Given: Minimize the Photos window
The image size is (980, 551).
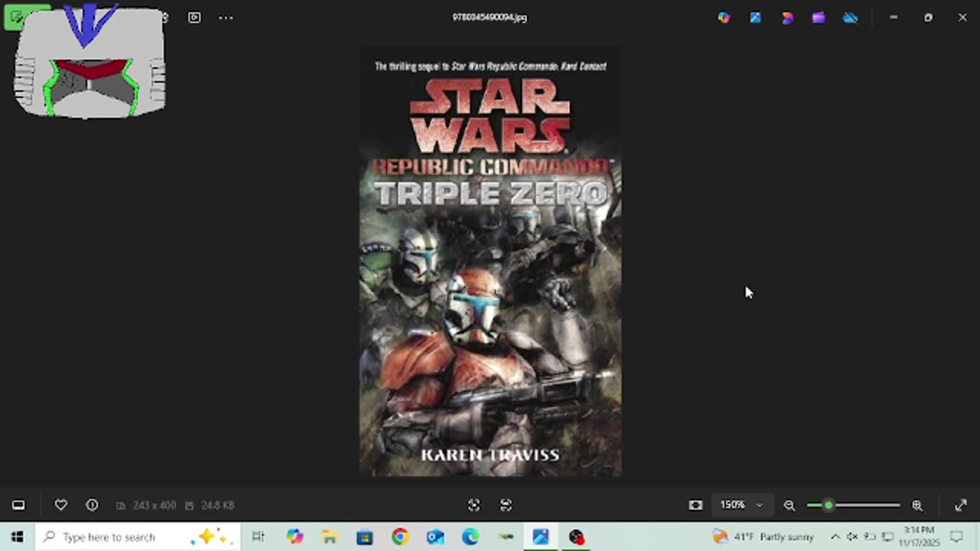Looking at the screenshot, I should coord(893,17).
